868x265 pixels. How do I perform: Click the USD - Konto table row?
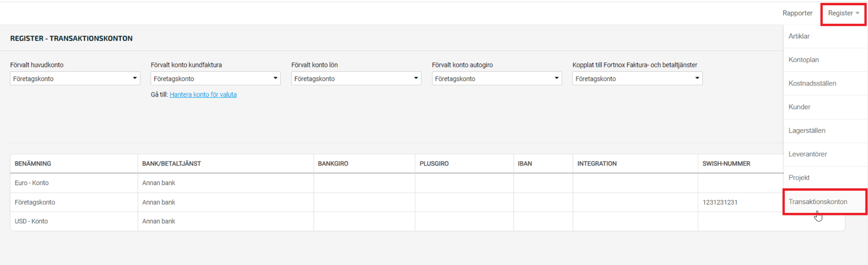31,221
